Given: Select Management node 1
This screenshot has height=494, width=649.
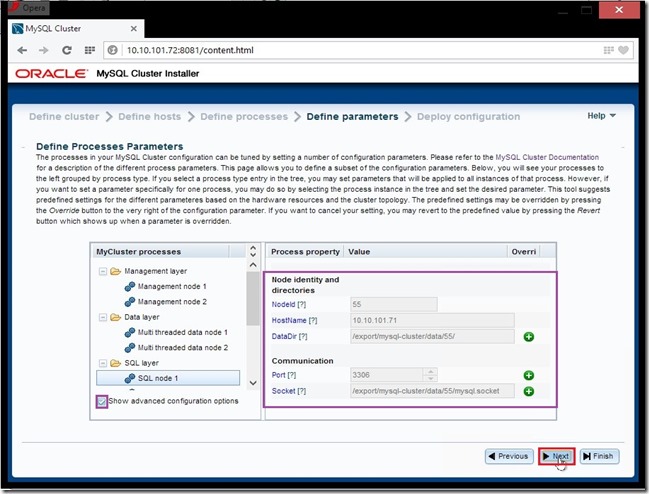Looking at the screenshot, I should (172, 286).
